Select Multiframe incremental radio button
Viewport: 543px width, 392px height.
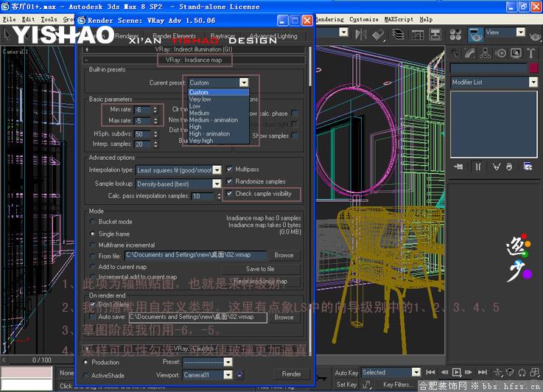pos(92,245)
